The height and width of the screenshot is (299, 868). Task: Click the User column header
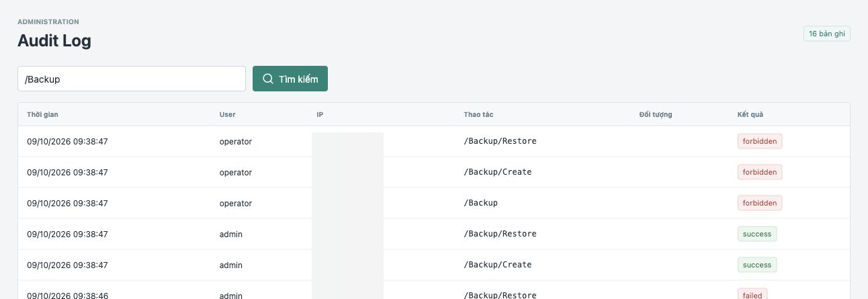pos(228,114)
